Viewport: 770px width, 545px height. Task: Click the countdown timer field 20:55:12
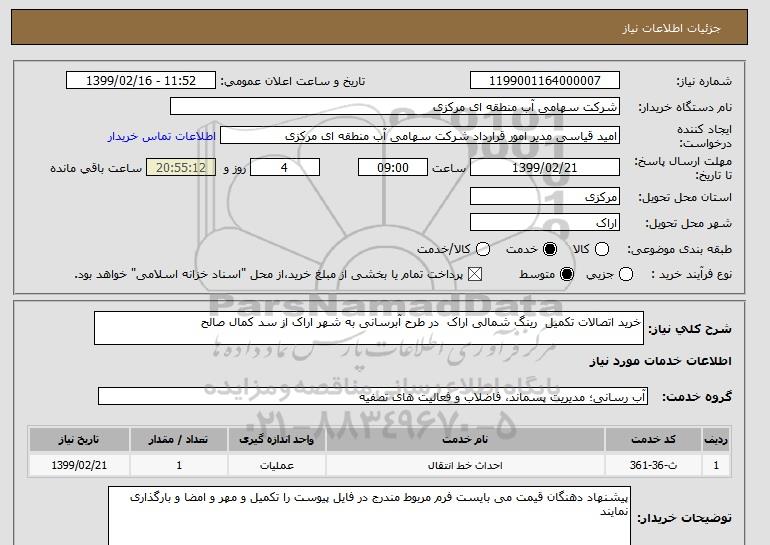click(181, 167)
